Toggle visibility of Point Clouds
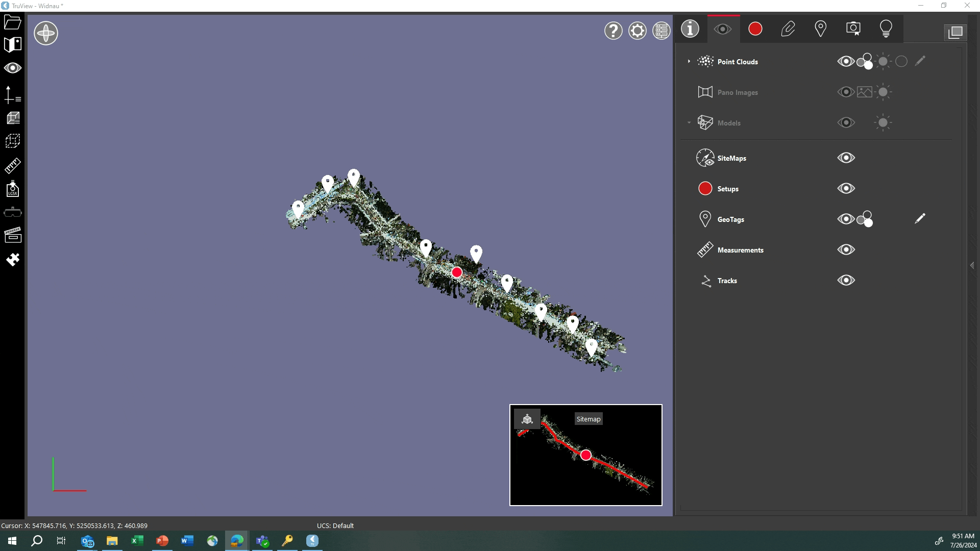The image size is (980, 551). coord(846,61)
